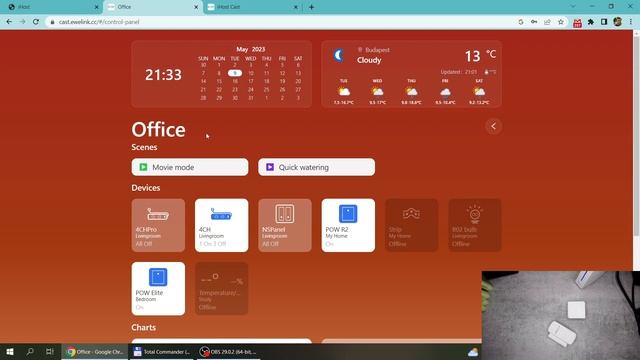Click the red extension icon in toolbar
640x360 pixels.
577,23
